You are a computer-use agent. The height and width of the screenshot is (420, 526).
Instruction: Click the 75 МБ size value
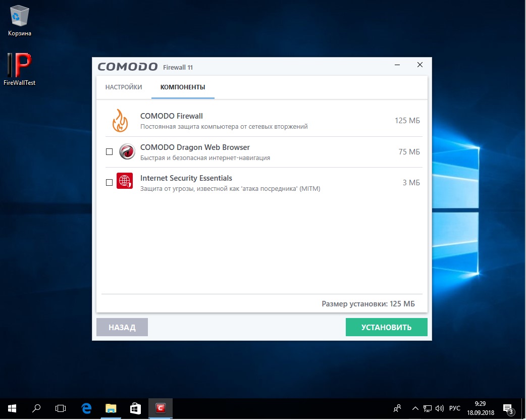coord(409,151)
